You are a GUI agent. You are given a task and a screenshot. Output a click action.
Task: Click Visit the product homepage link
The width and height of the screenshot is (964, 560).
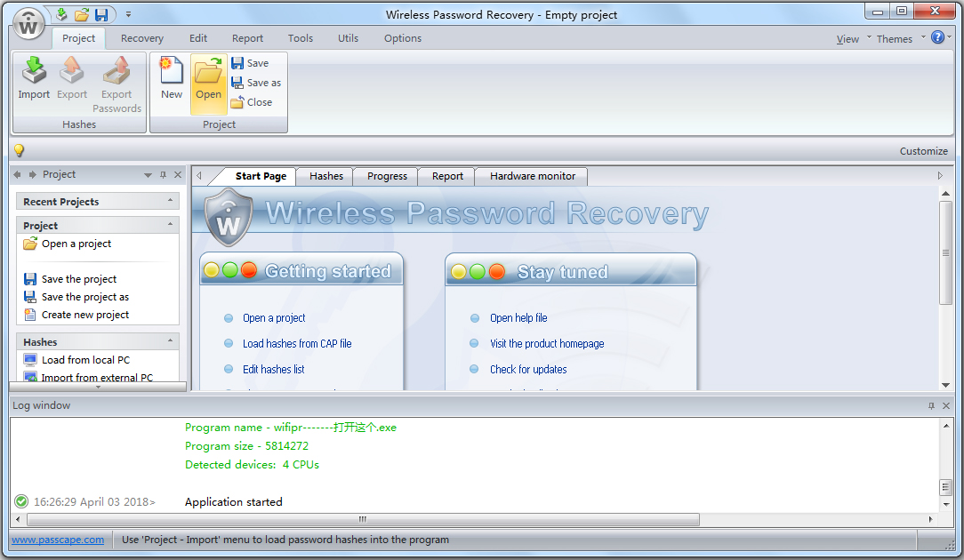(x=547, y=344)
